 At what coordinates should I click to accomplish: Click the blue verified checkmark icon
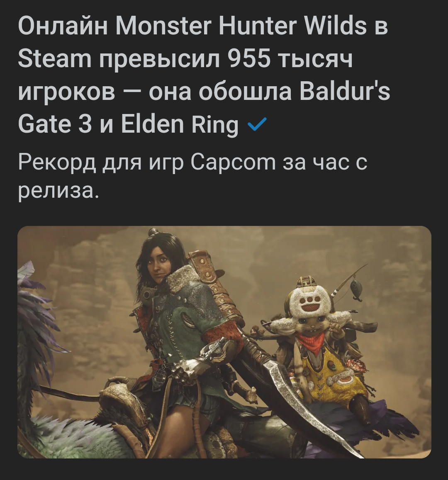coord(257,124)
